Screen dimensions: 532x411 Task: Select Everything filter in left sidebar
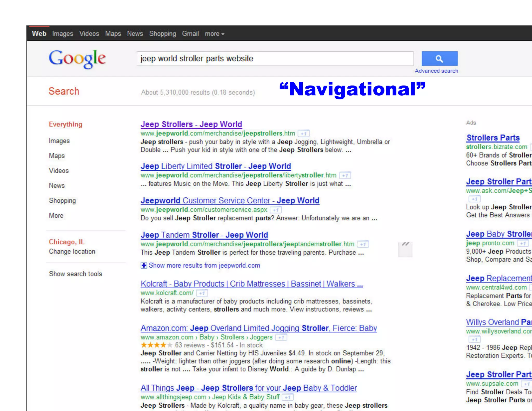click(x=65, y=124)
